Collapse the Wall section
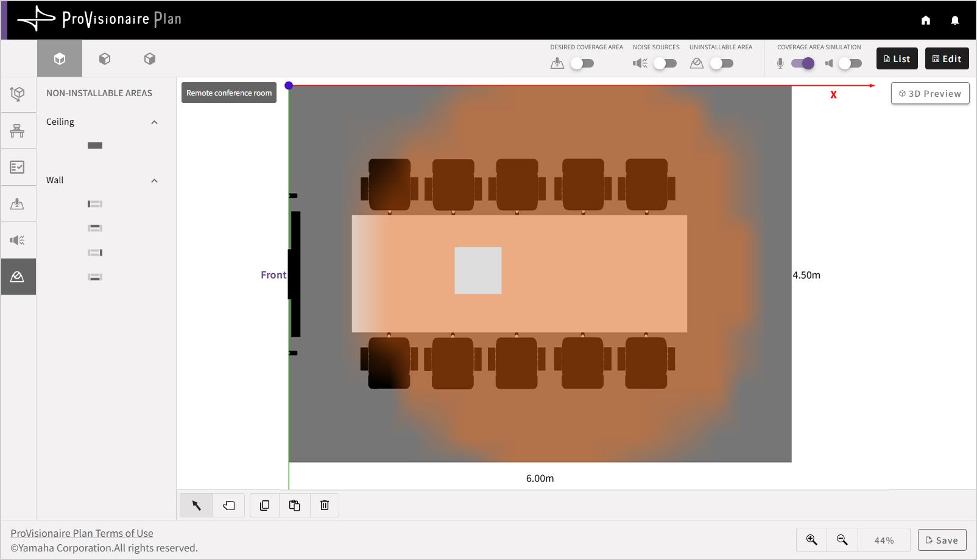The width and height of the screenshot is (977, 560). tap(154, 181)
